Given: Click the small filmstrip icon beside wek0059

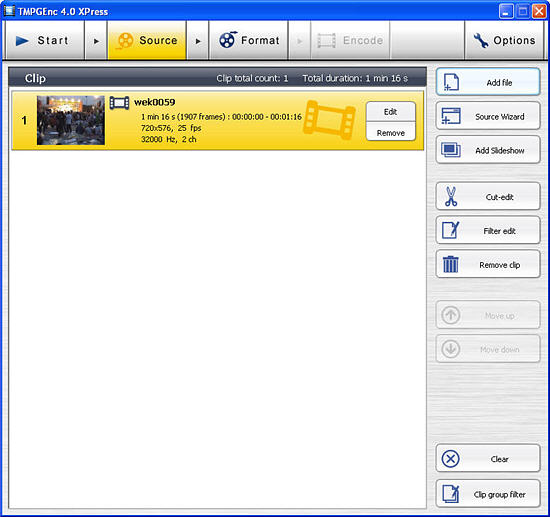Looking at the screenshot, I should (x=119, y=103).
